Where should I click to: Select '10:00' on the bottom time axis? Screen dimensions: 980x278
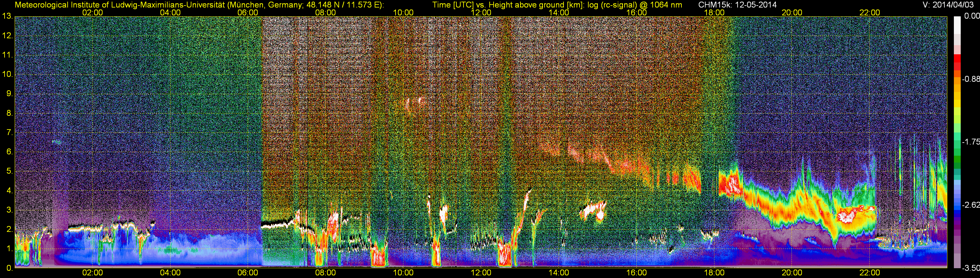click(x=403, y=273)
